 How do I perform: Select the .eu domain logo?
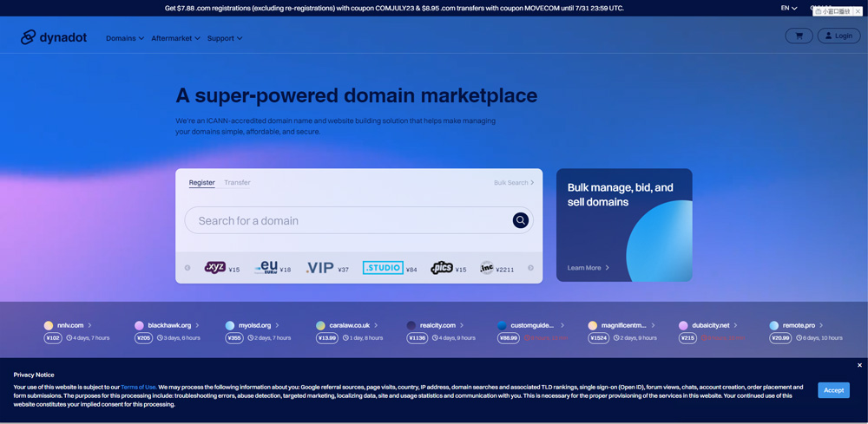pos(266,268)
